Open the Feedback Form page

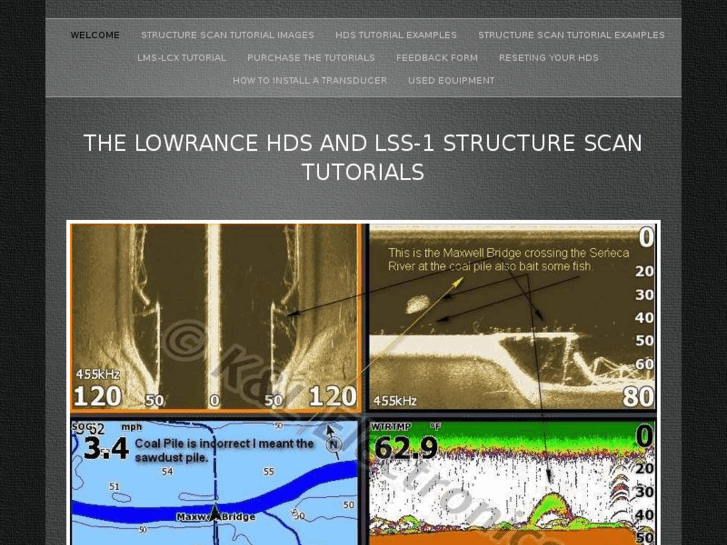click(x=437, y=58)
